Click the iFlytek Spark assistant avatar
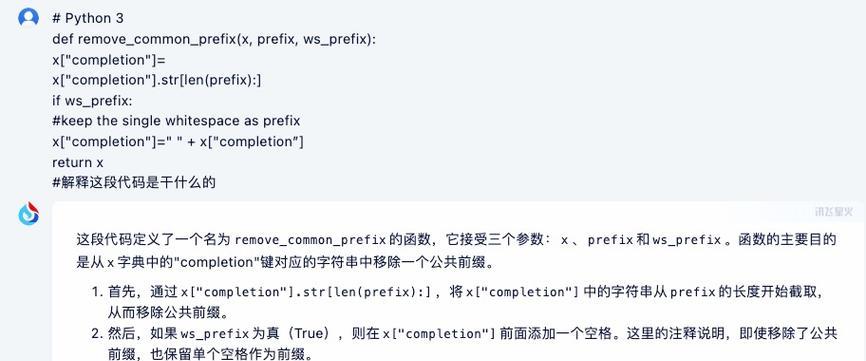The width and height of the screenshot is (866, 361). (x=28, y=214)
